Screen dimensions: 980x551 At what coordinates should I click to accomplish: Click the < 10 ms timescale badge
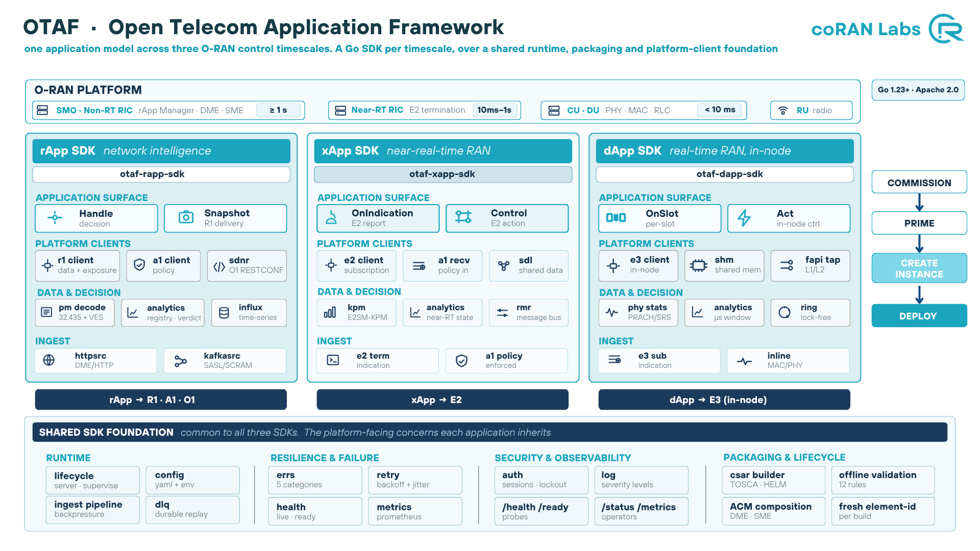pos(720,110)
